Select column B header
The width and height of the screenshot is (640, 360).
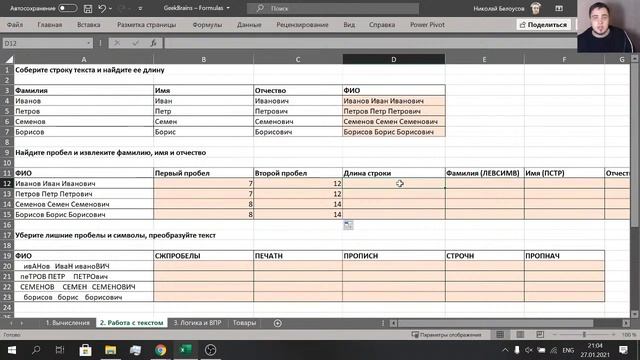point(203,60)
